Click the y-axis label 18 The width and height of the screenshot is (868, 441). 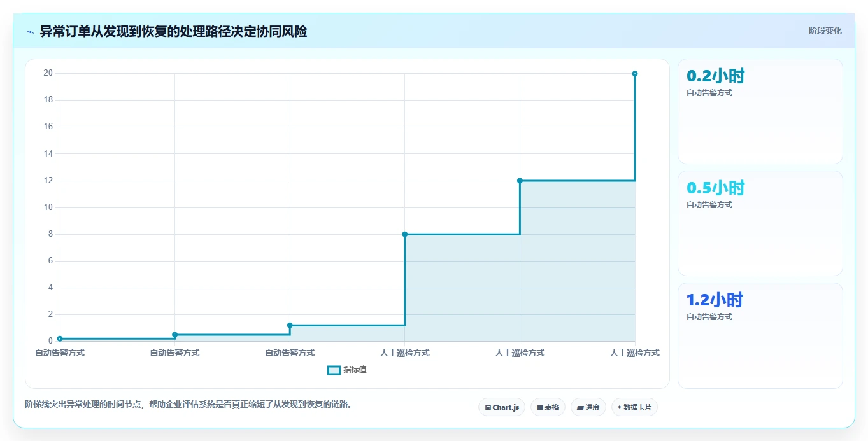[48, 100]
